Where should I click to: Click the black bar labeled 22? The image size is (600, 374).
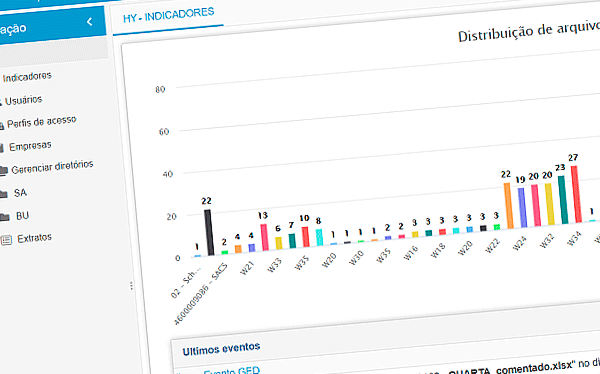(209, 232)
